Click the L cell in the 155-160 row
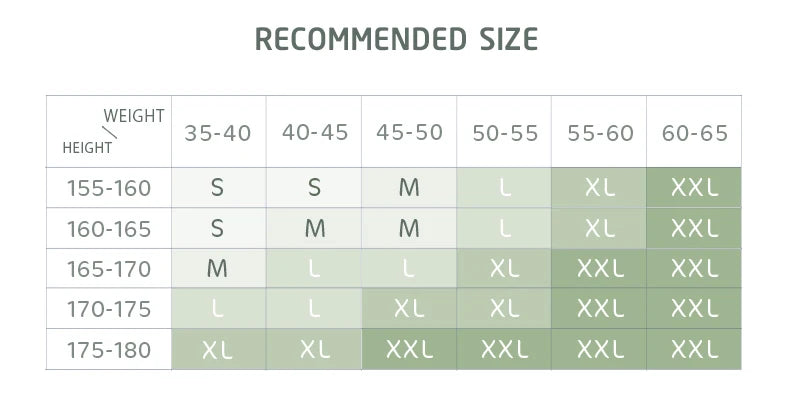790x413 pixels. (504, 188)
